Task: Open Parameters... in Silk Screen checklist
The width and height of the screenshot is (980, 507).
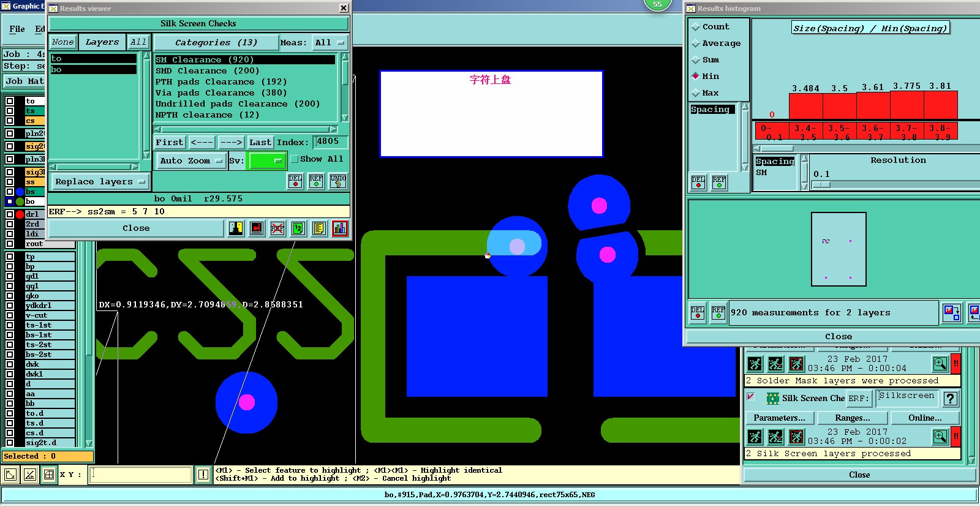Action: click(779, 418)
